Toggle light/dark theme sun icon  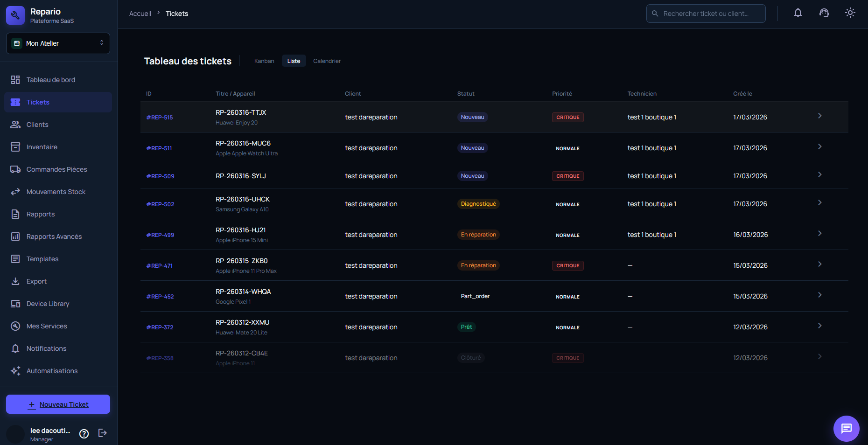tap(850, 13)
